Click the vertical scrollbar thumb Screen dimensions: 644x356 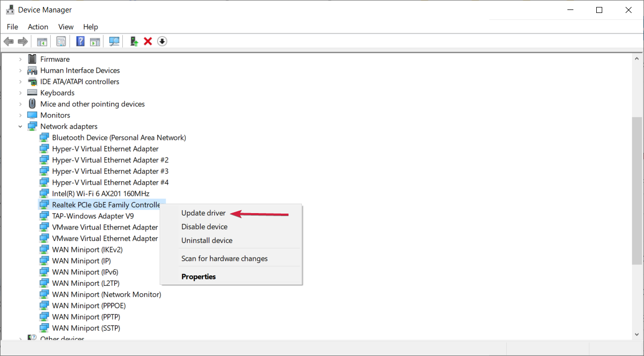[x=637, y=191]
